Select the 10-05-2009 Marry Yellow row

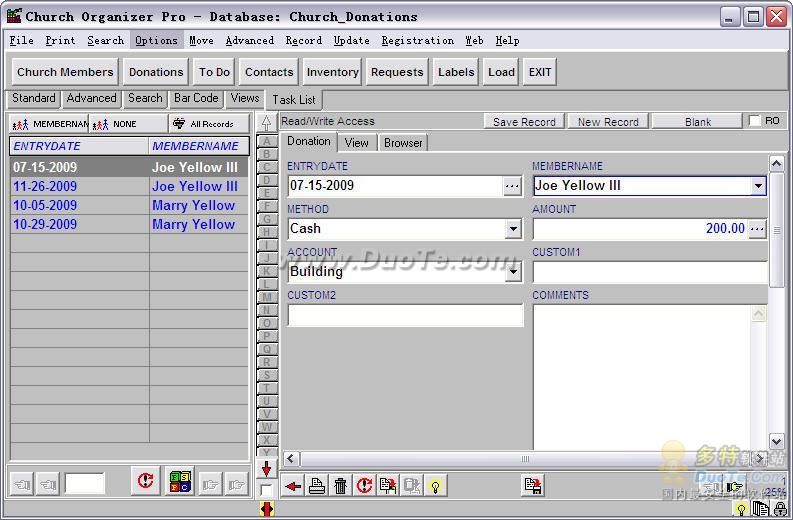[x=129, y=205]
